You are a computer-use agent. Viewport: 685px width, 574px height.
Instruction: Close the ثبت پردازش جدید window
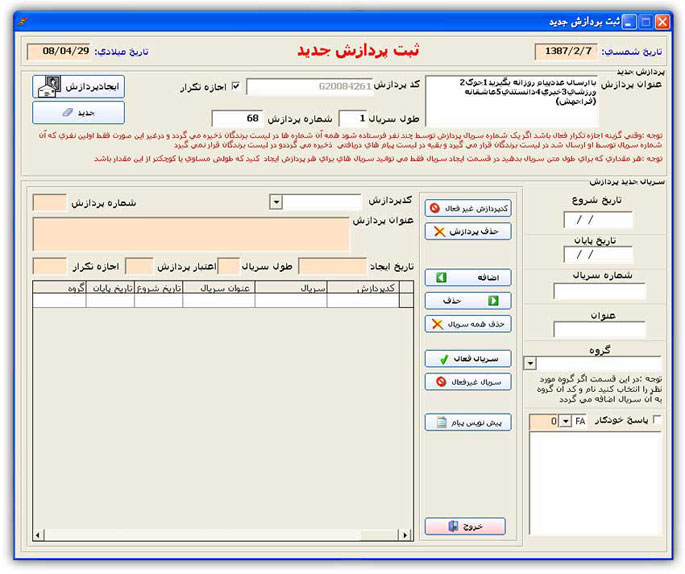point(662,22)
